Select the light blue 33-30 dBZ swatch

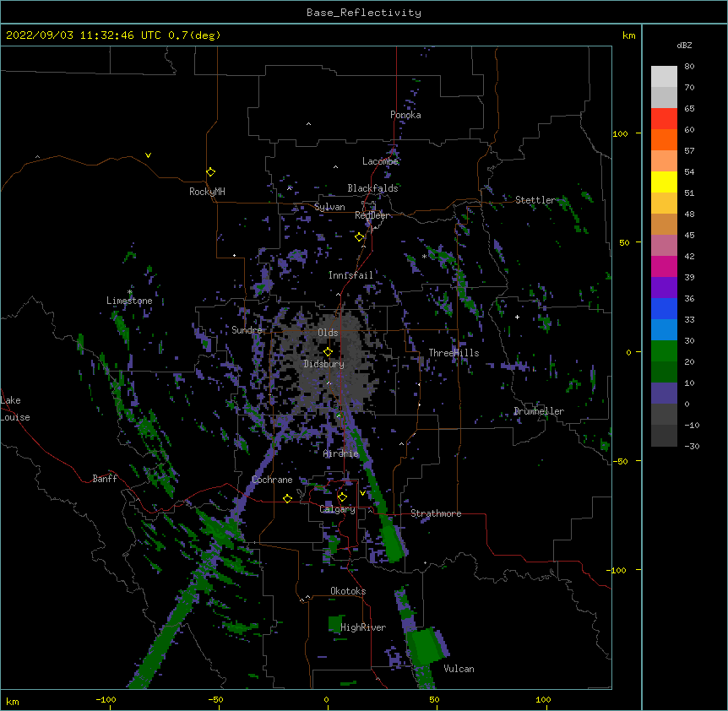pos(664,329)
